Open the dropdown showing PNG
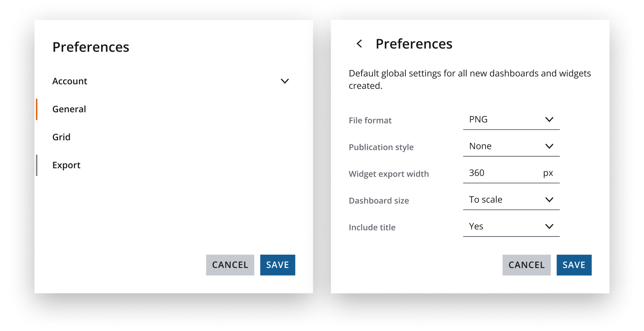Screen dimensions: 644x331 coord(504,120)
